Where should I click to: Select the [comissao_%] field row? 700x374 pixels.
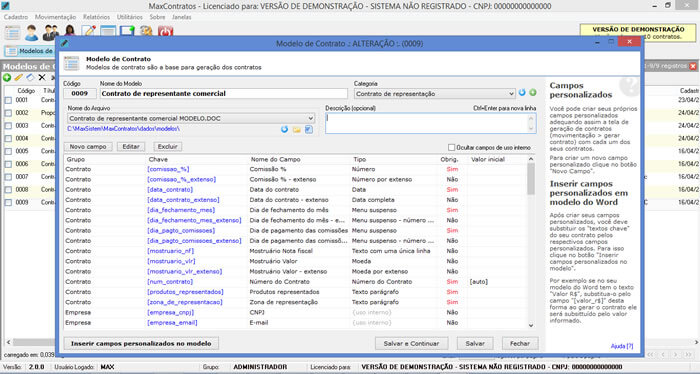[x=295, y=169]
